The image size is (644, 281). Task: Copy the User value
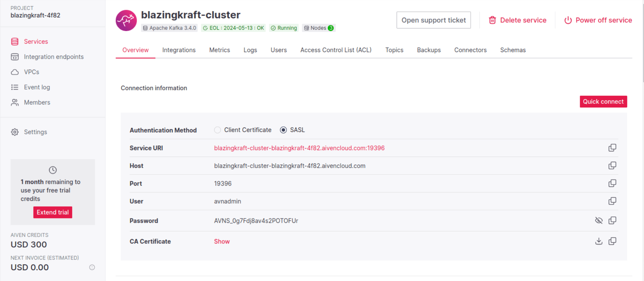(612, 201)
